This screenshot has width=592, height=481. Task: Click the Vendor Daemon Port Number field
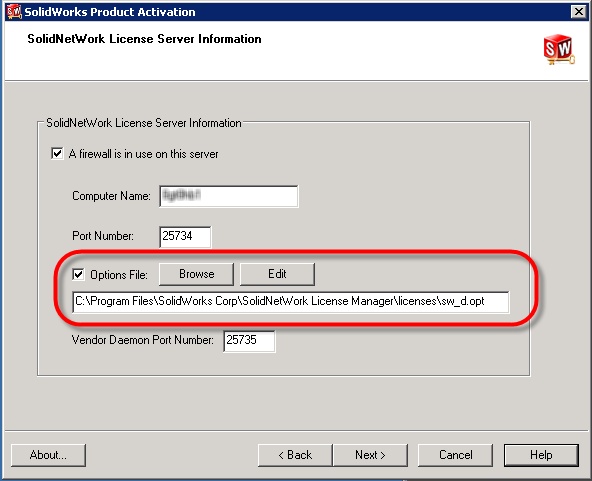249,341
